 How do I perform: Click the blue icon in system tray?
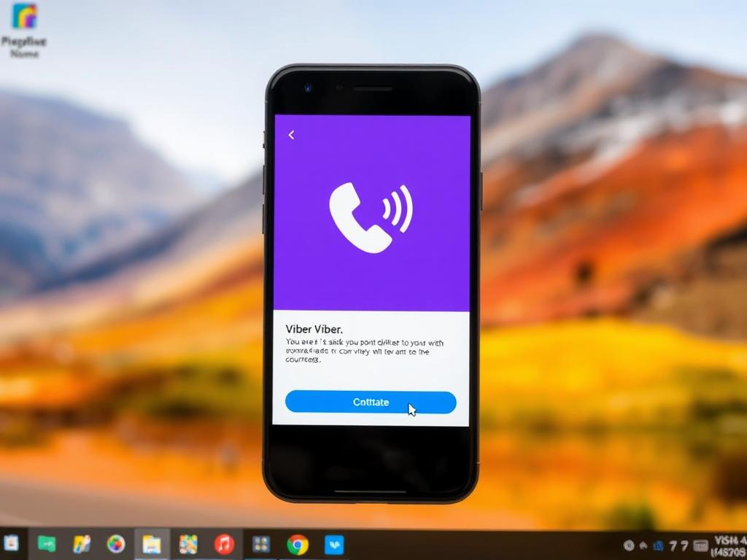(658, 545)
